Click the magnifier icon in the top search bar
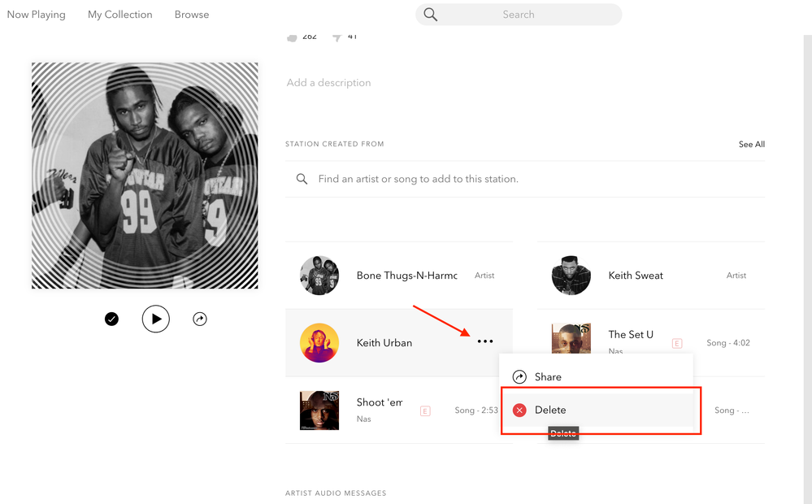 click(x=431, y=15)
